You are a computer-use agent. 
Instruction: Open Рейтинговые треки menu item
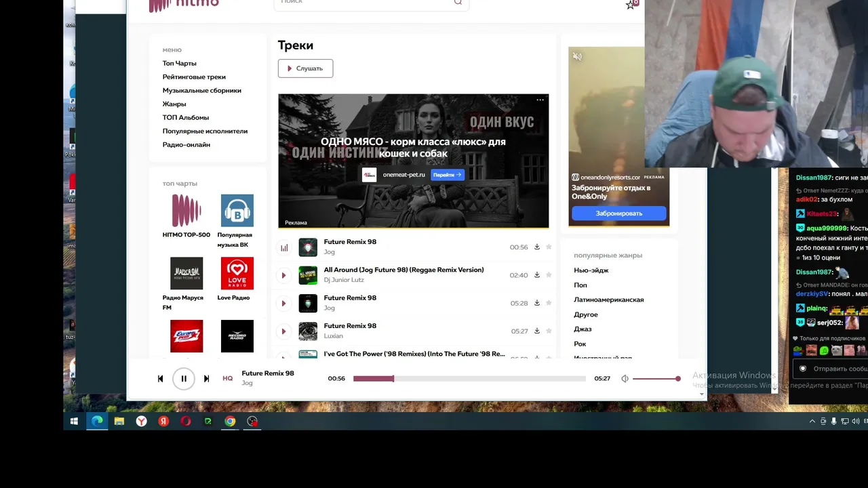194,77
